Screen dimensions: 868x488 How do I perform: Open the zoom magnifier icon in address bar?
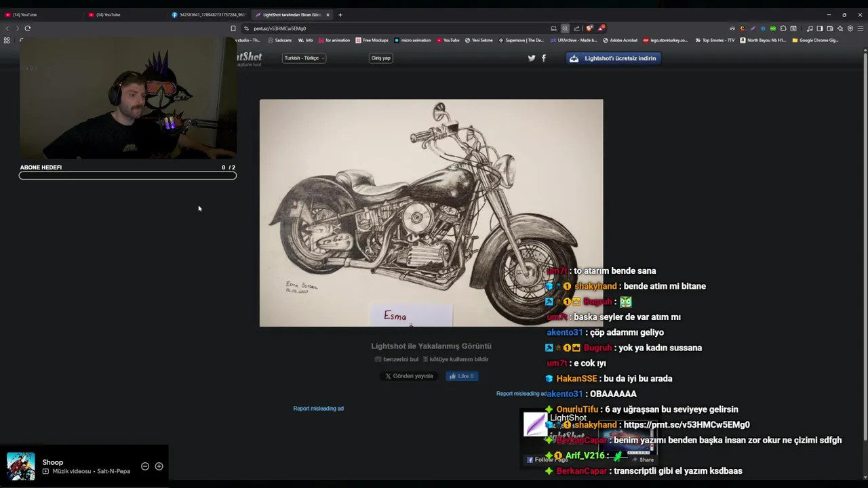pos(565,28)
